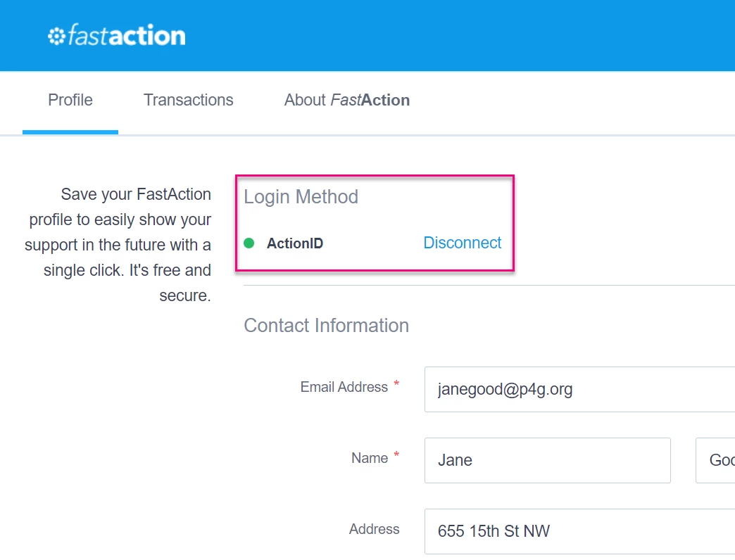Click the required asterisk beside Email Address

397,382
